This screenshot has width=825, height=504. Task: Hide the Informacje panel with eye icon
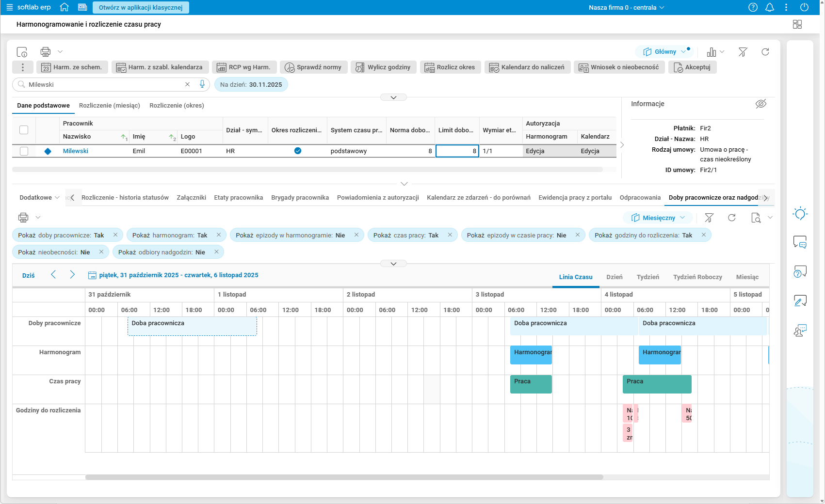761,104
